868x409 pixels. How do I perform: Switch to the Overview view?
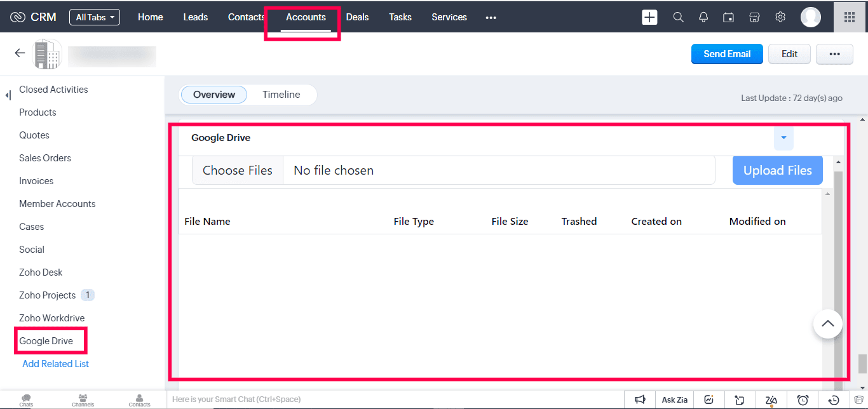(x=214, y=95)
